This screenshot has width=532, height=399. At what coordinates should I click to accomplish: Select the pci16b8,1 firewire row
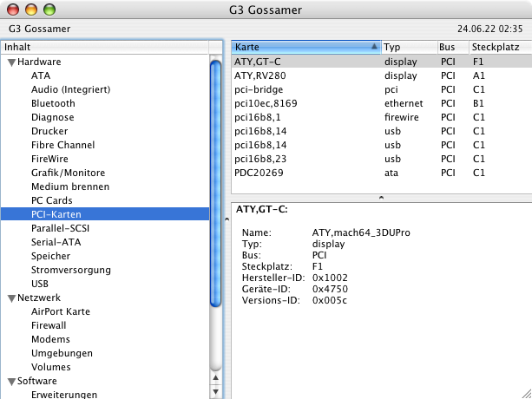[382, 117]
